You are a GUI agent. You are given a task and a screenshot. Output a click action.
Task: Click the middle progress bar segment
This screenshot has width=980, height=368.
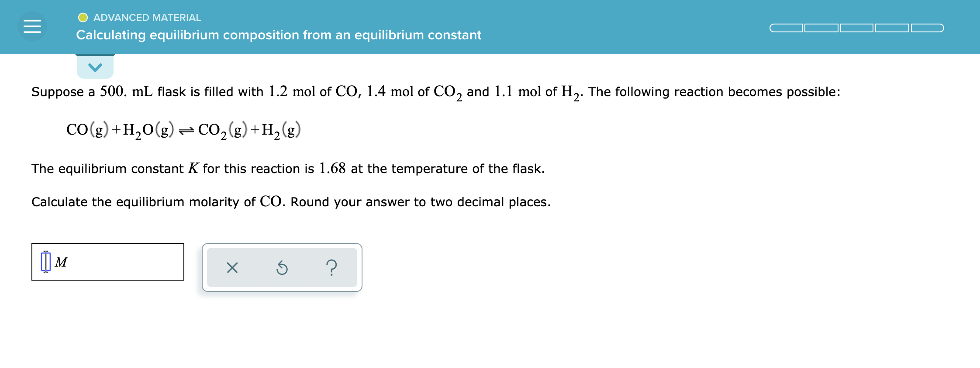click(x=856, y=28)
